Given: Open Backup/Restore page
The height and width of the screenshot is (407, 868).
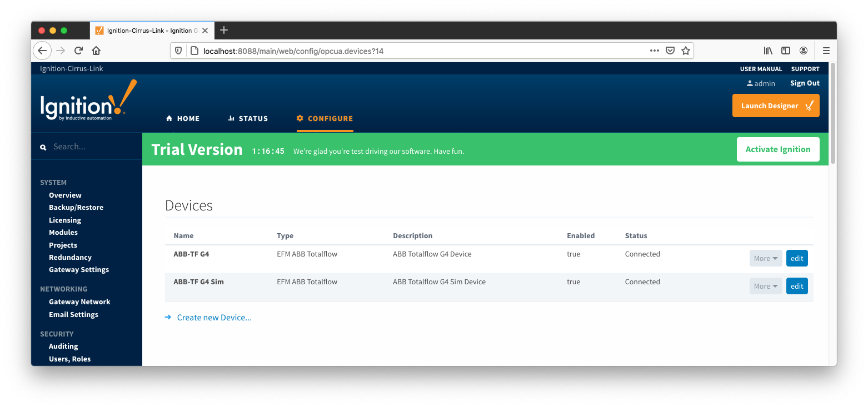Looking at the screenshot, I should (x=76, y=207).
